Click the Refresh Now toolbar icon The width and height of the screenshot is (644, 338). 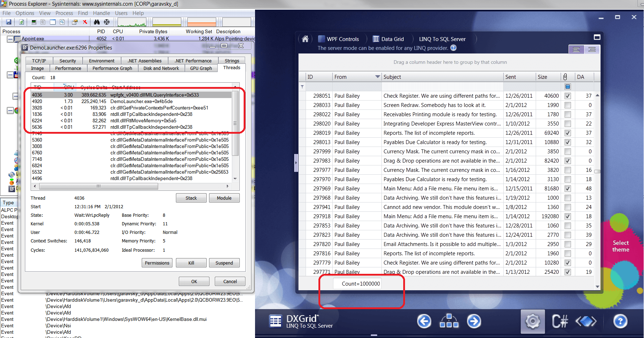tap(21, 22)
